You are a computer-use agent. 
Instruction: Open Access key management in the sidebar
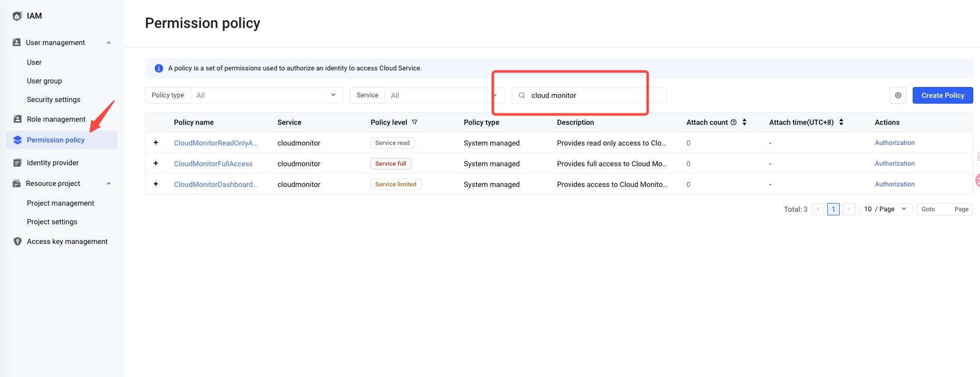pyautogui.click(x=67, y=241)
